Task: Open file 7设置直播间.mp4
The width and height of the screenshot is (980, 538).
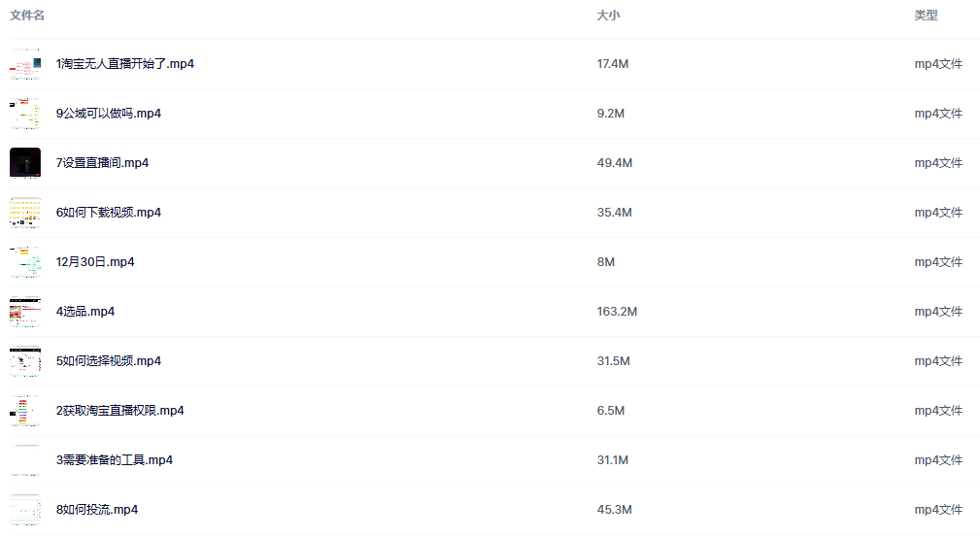Action: tap(102, 163)
